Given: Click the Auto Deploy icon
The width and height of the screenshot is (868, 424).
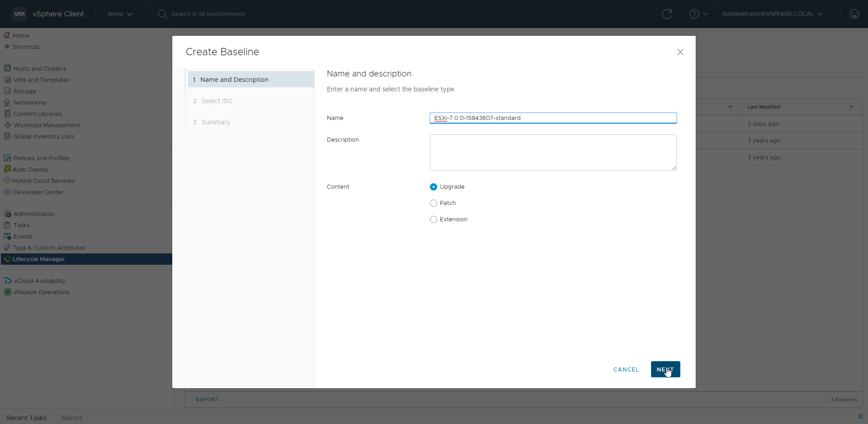Looking at the screenshot, I should tap(7, 169).
